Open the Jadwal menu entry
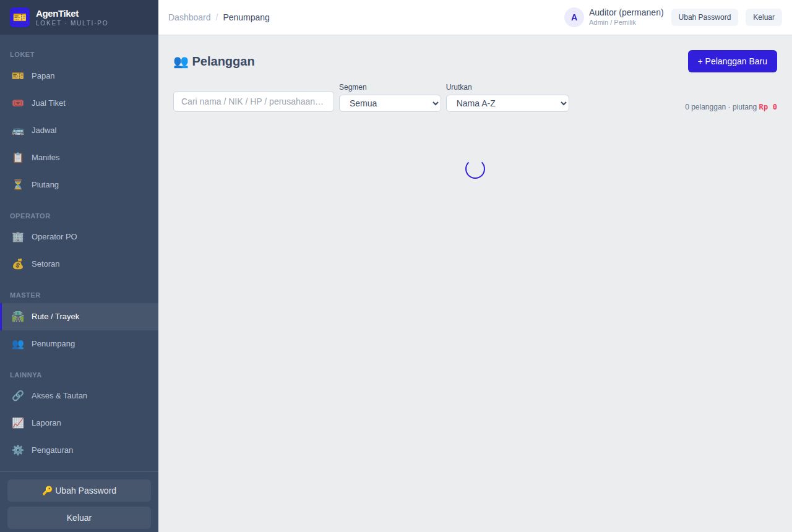 (x=79, y=130)
